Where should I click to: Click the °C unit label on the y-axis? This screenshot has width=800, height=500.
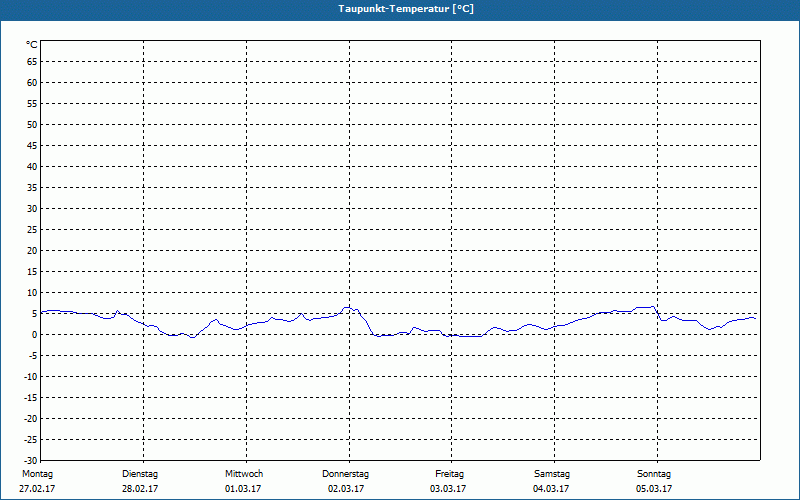[x=32, y=45]
